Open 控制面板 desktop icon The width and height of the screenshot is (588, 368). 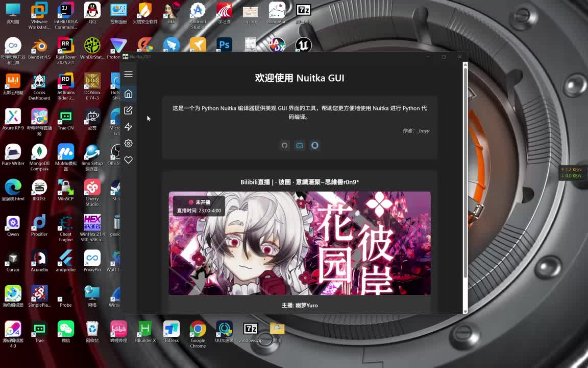pyautogui.click(x=118, y=13)
